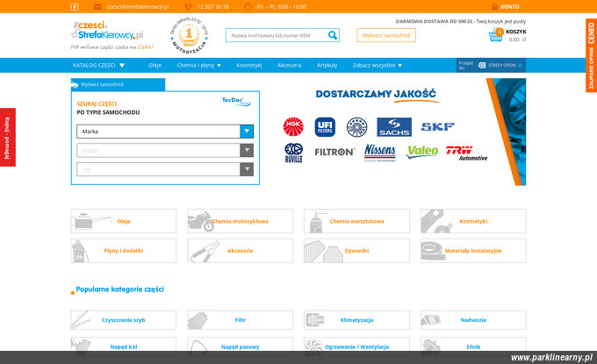The image size is (597, 364).
Task: Click the Ruville brand logo
Action: tap(293, 153)
